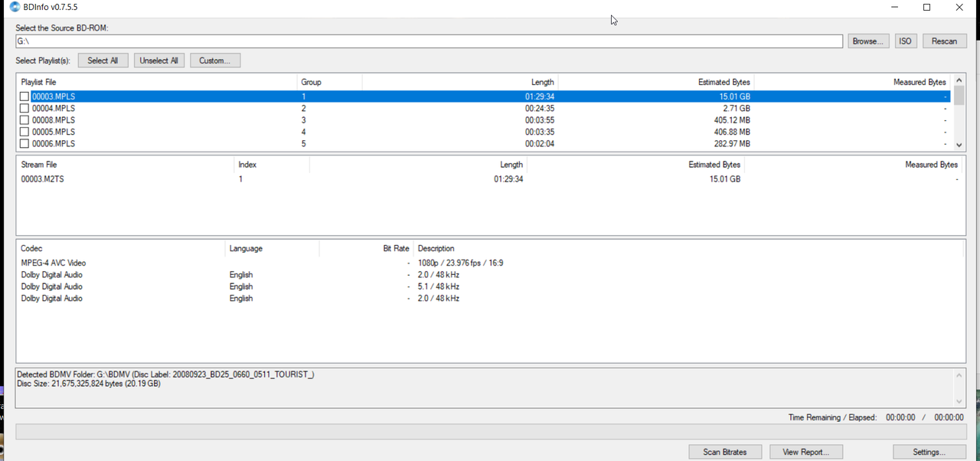
Task: Check the 00004.MPLS playlist checkbox
Action: 24,109
